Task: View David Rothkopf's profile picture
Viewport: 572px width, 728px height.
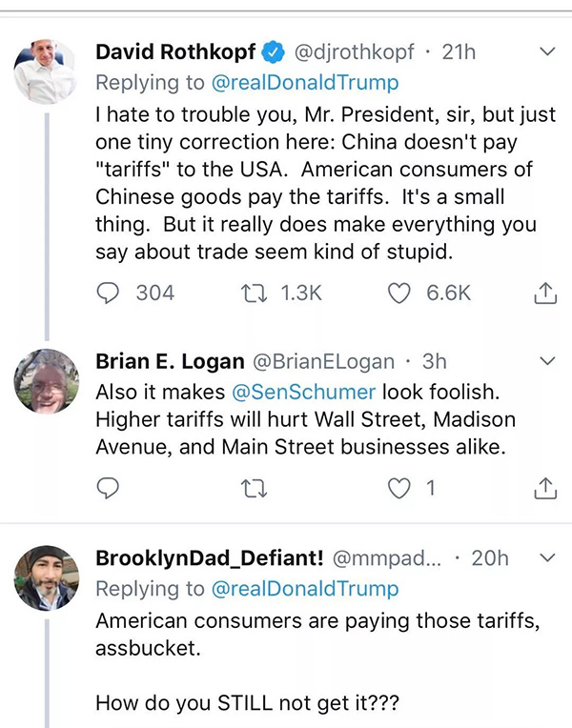Action: point(45,71)
